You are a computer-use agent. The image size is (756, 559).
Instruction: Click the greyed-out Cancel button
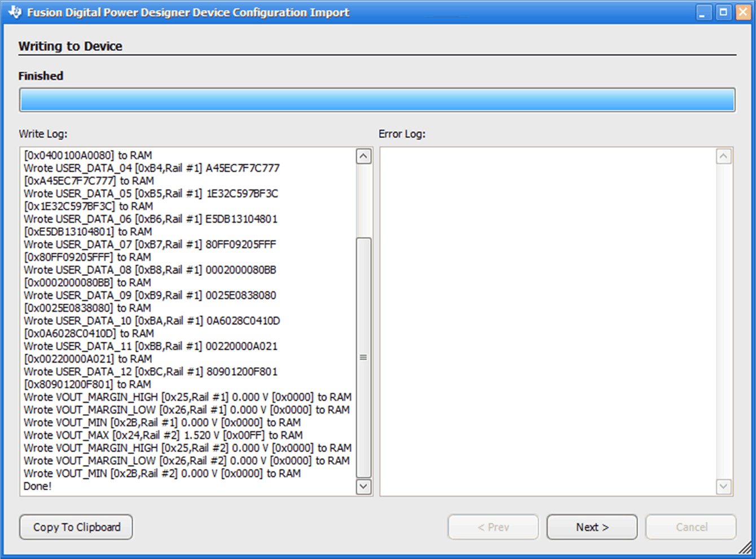click(x=691, y=527)
